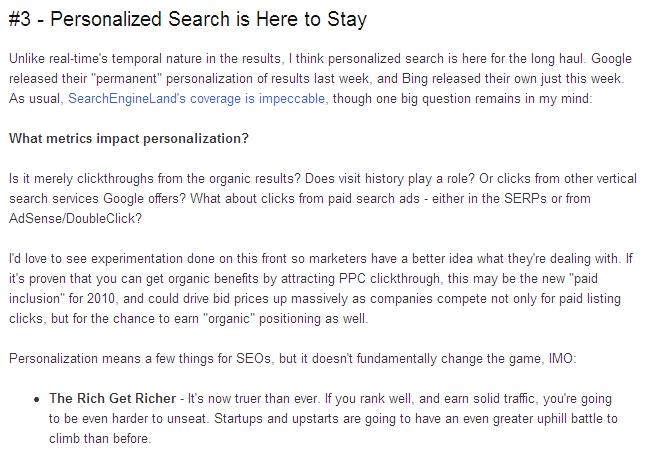Image resolution: width=648 pixels, height=453 pixels.
Task: Click the word 'IMO:' ending the SEOs line
Action: [x=562, y=358]
